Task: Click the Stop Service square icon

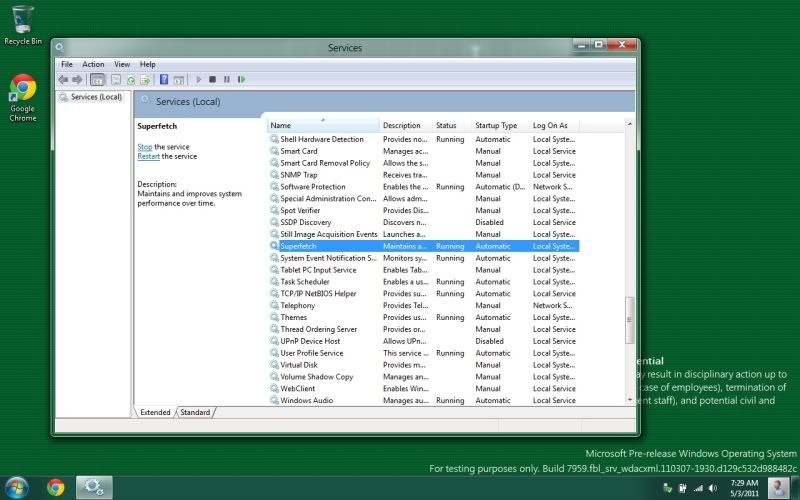Action: click(x=213, y=80)
